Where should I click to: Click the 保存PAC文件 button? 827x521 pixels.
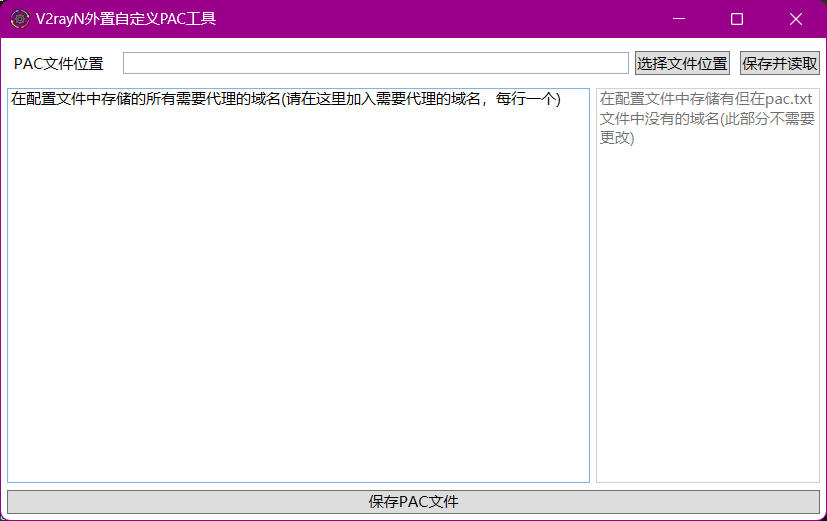[414, 501]
